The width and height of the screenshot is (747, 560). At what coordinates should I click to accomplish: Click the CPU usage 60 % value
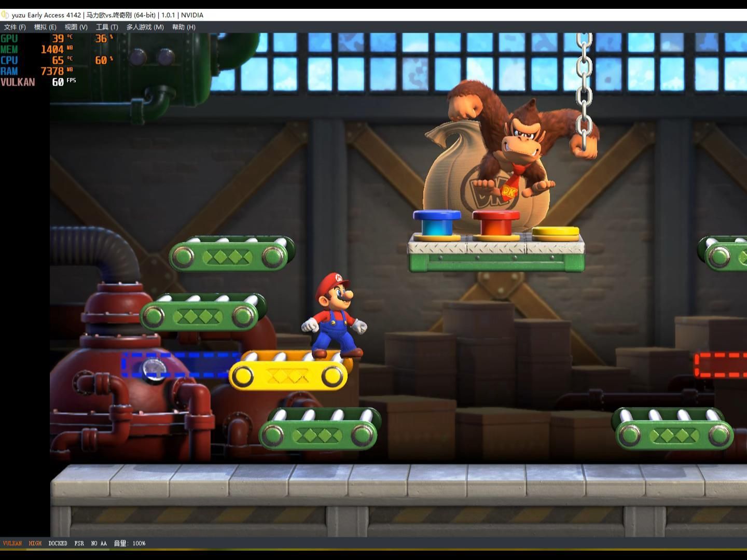pyautogui.click(x=104, y=60)
